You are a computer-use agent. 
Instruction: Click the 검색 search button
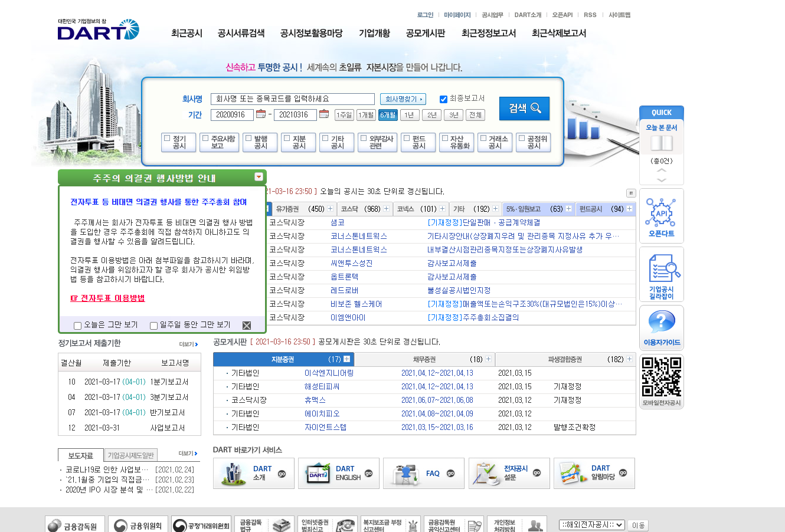[x=524, y=109]
